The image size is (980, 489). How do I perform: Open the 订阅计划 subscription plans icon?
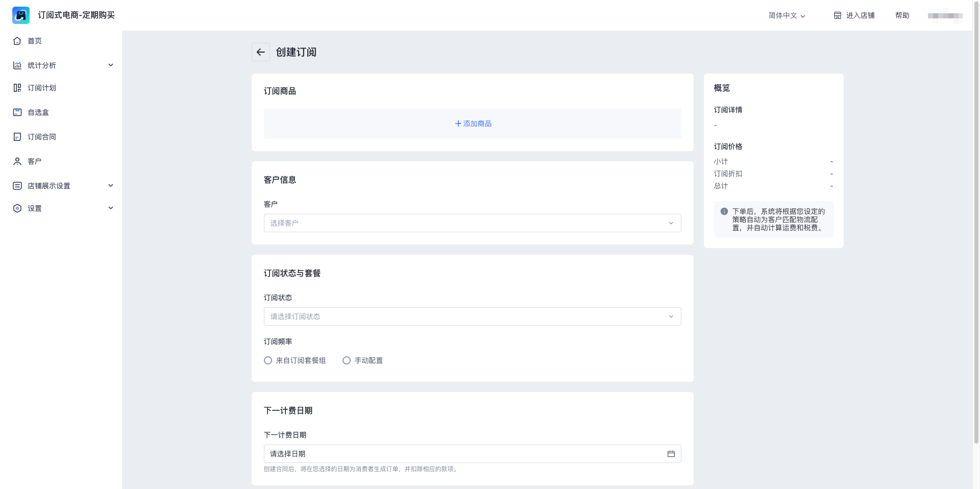[x=17, y=88]
